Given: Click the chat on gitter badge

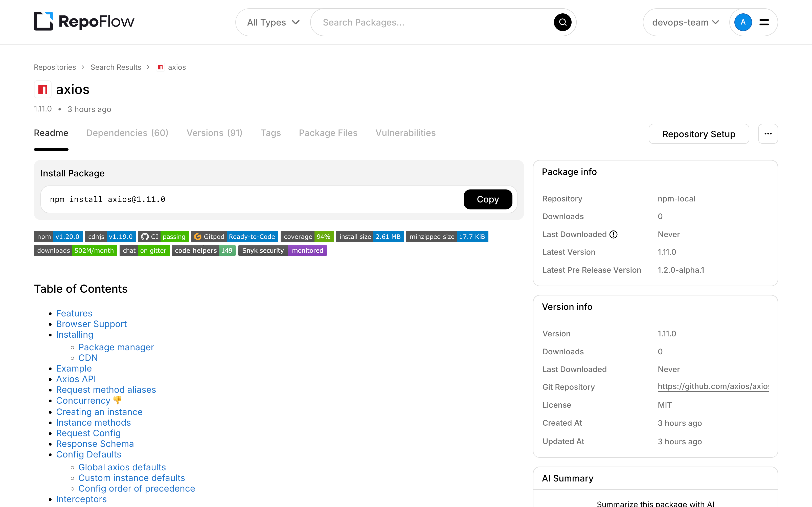Looking at the screenshot, I should pyautogui.click(x=145, y=250).
